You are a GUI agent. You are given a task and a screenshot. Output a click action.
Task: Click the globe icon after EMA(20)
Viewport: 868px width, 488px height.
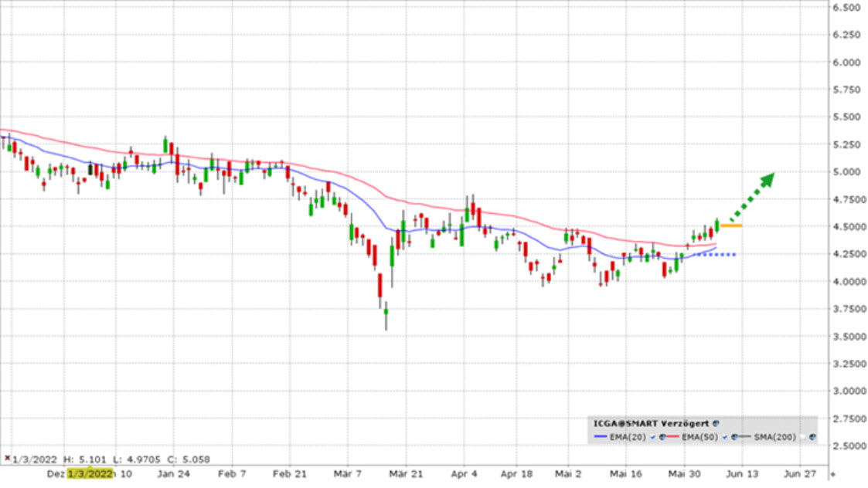[x=662, y=437]
